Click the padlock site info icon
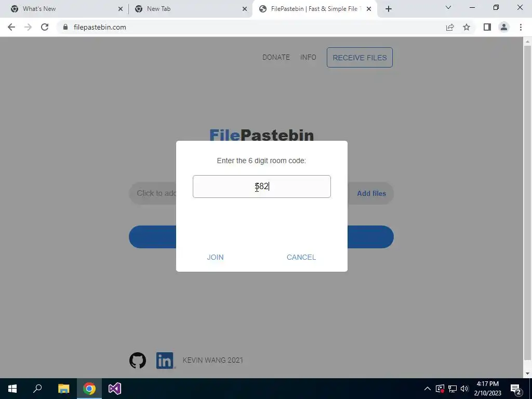Viewport: 532px width, 399px height. (x=65, y=27)
